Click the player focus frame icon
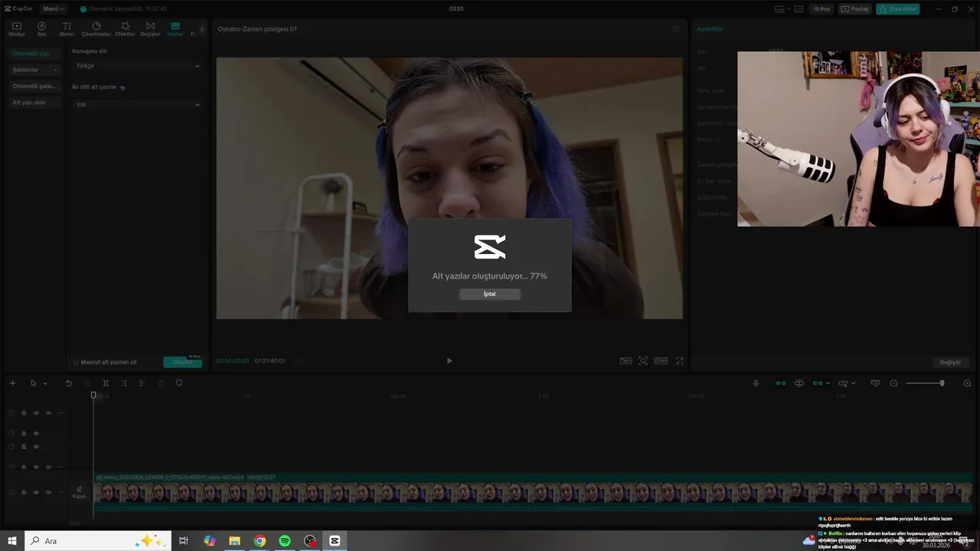The height and width of the screenshot is (551, 980). tap(643, 360)
